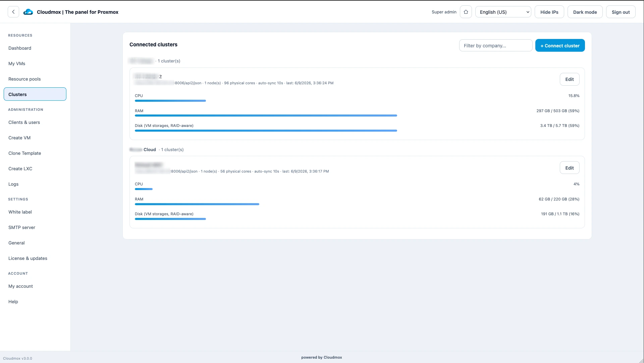Edit the 96 physical cores cluster
The height and width of the screenshot is (363, 644).
click(570, 79)
